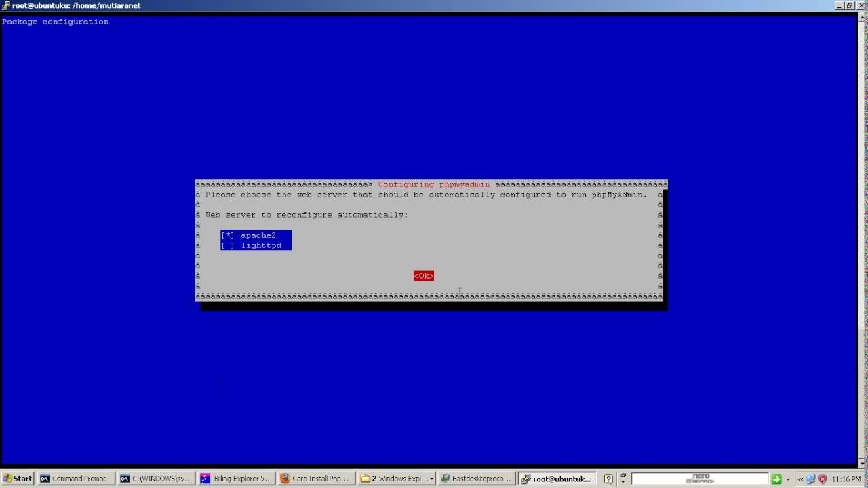Confirm selection with the Ok button
868x488 pixels.
(424, 276)
